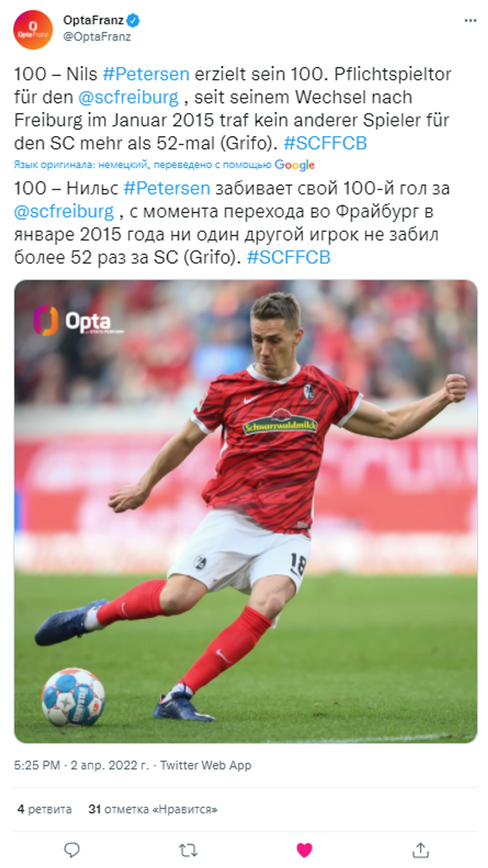
Task: Click the Google translation attribution line
Action: coord(164,165)
